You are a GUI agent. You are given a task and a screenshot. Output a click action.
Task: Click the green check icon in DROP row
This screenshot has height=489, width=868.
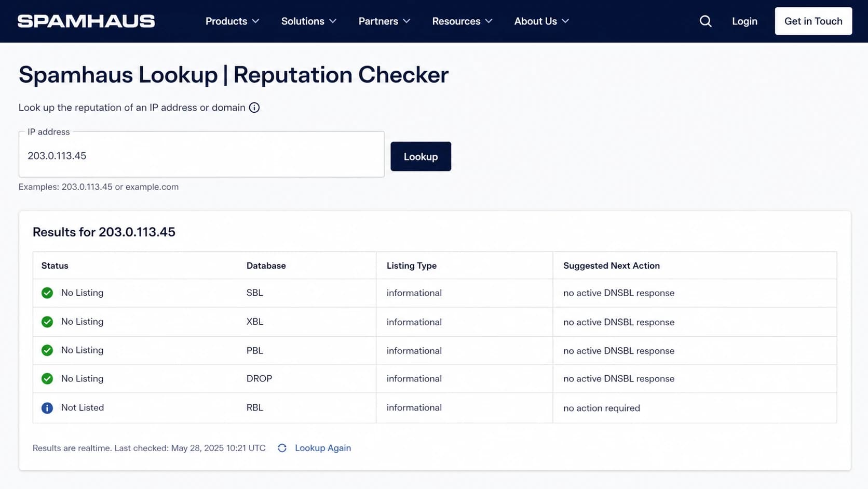[47, 379]
